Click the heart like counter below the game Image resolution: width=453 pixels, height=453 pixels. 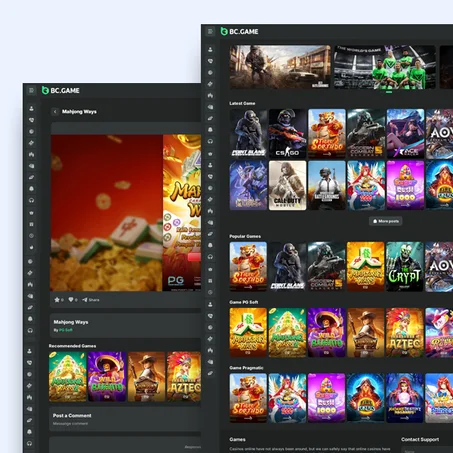tap(73, 300)
